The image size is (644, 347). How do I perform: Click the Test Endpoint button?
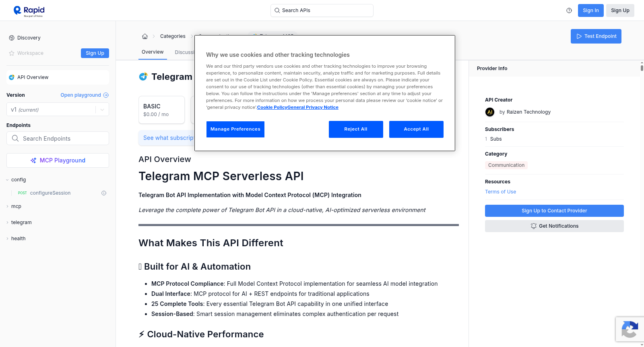click(596, 36)
